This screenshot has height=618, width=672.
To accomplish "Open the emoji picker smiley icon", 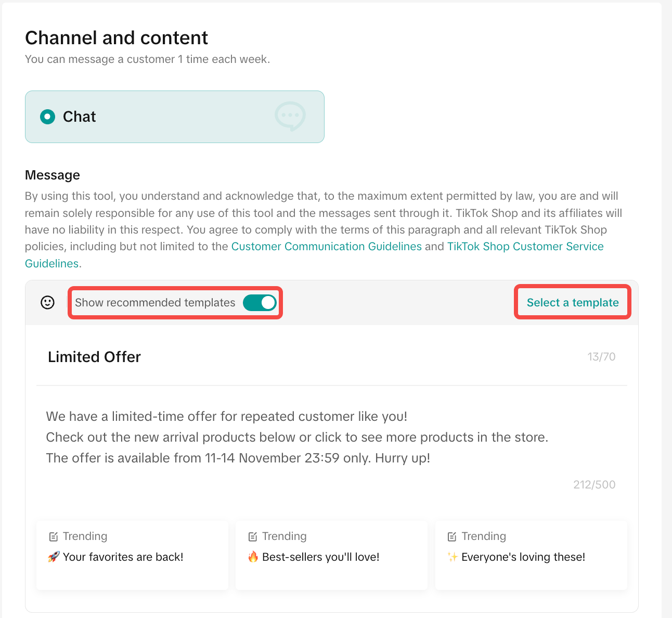I will [x=47, y=302].
